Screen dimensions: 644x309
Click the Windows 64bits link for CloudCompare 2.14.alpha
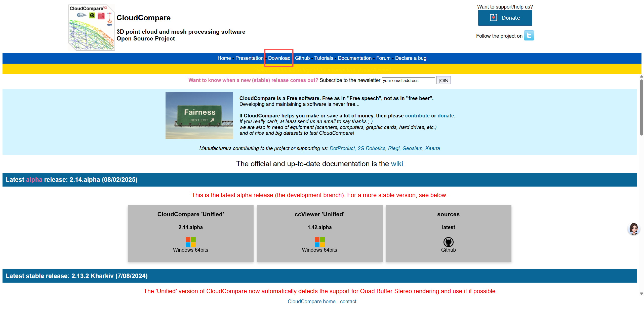pos(190,250)
